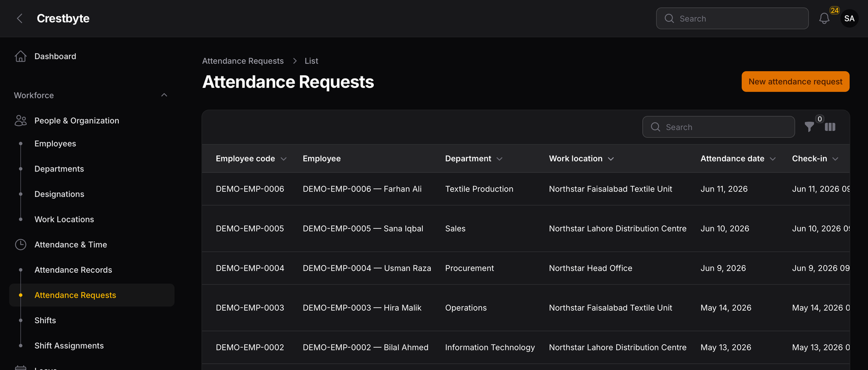The image size is (868, 370).
Task: Select Attendance Requests in the sidebar
Action: 92,295
